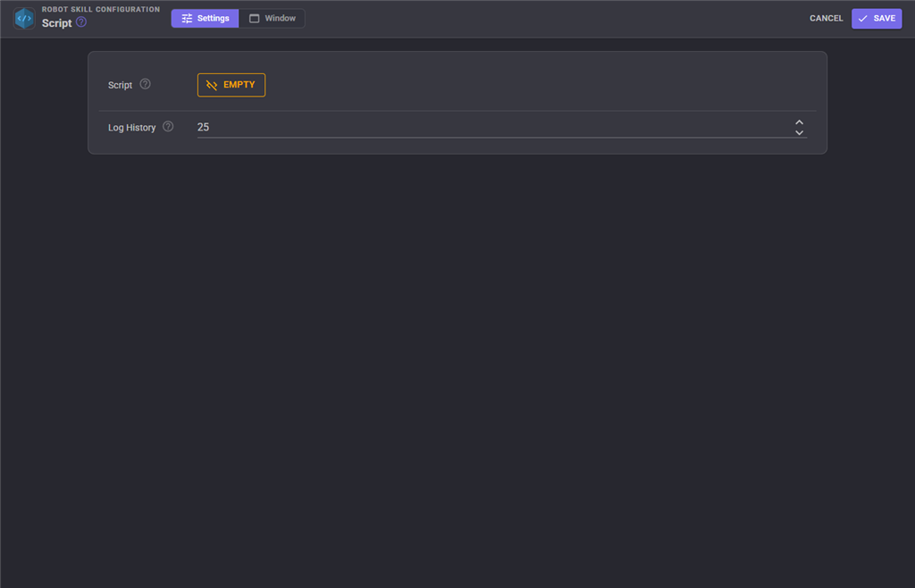Click the Script skill hexagon logo icon
Image resolution: width=915 pixels, height=588 pixels.
(x=24, y=18)
